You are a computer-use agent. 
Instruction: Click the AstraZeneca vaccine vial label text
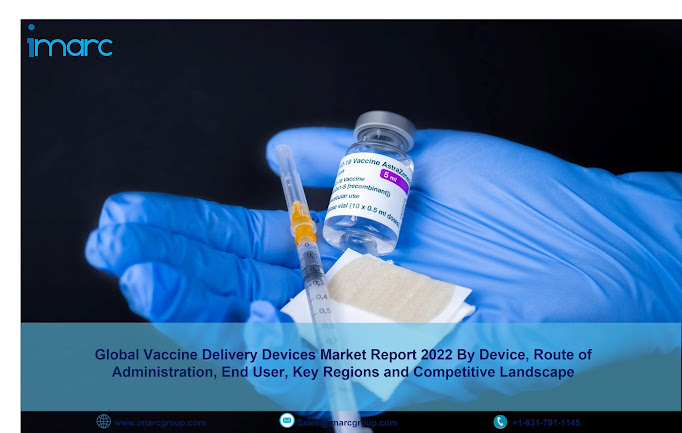tap(370, 190)
